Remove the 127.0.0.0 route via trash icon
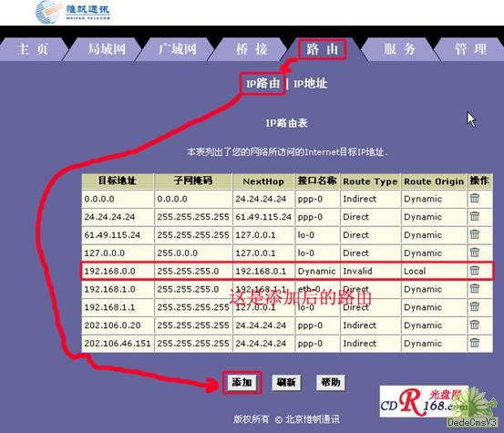This screenshot has width=504, height=433. click(x=475, y=252)
